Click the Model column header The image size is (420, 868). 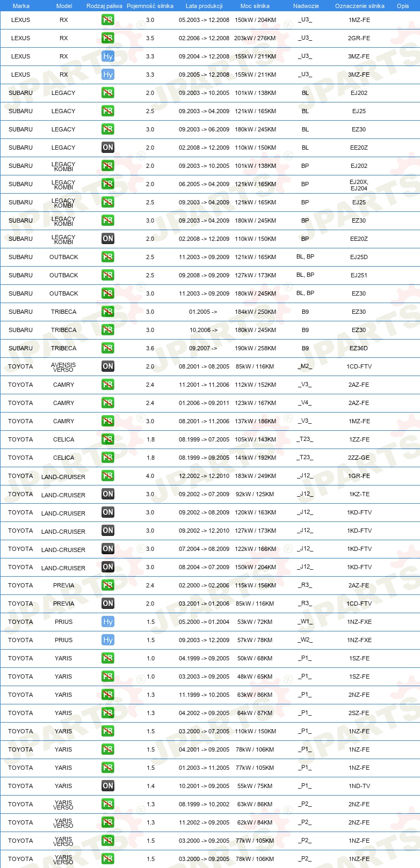click(x=64, y=6)
